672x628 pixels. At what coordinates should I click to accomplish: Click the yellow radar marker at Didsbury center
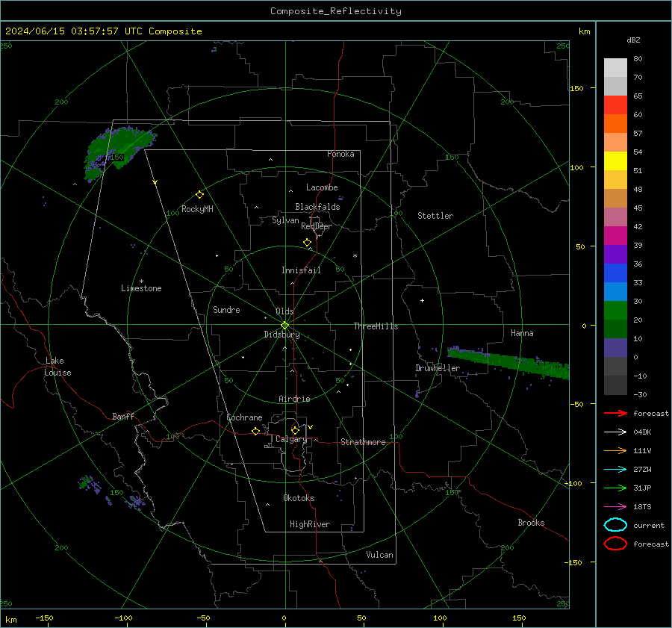pyautogui.click(x=284, y=326)
